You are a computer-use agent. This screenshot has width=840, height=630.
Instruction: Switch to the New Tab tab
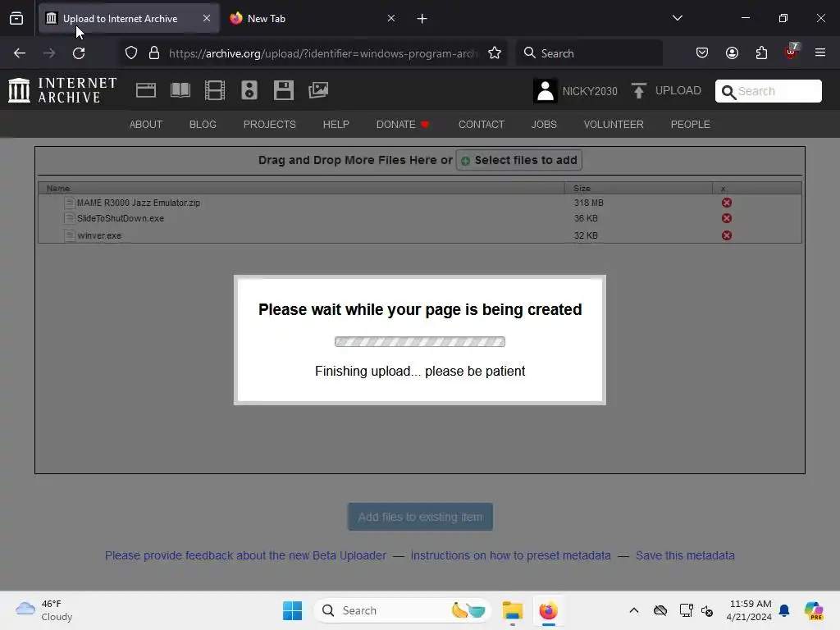[314, 18]
